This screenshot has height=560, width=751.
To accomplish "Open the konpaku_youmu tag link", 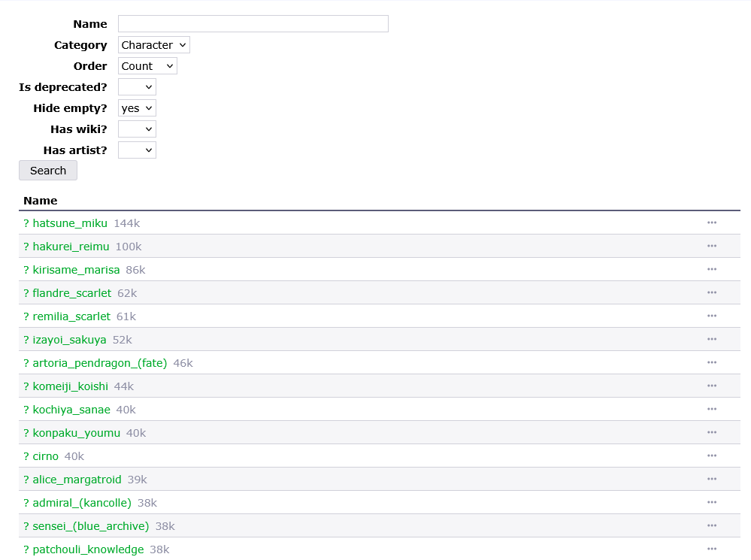I will pos(76,433).
